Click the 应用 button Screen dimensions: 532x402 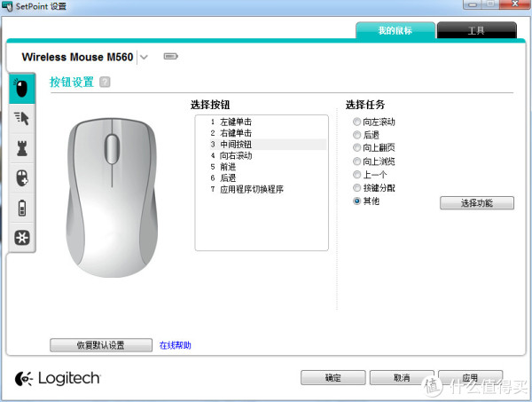pos(470,378)
